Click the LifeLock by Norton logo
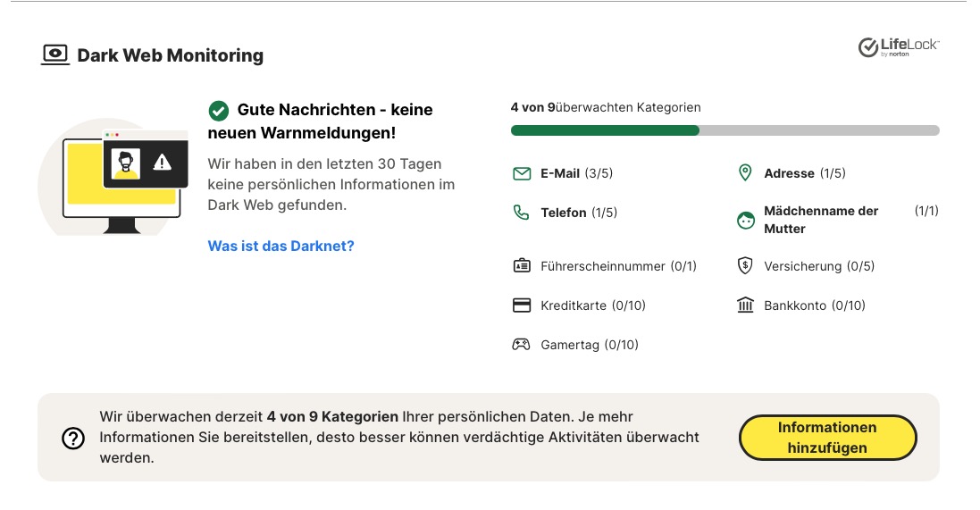 tap(898, 47)
